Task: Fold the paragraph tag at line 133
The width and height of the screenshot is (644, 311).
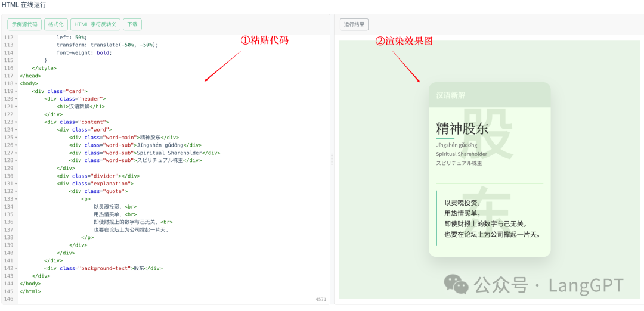Action: pos(16,200)
